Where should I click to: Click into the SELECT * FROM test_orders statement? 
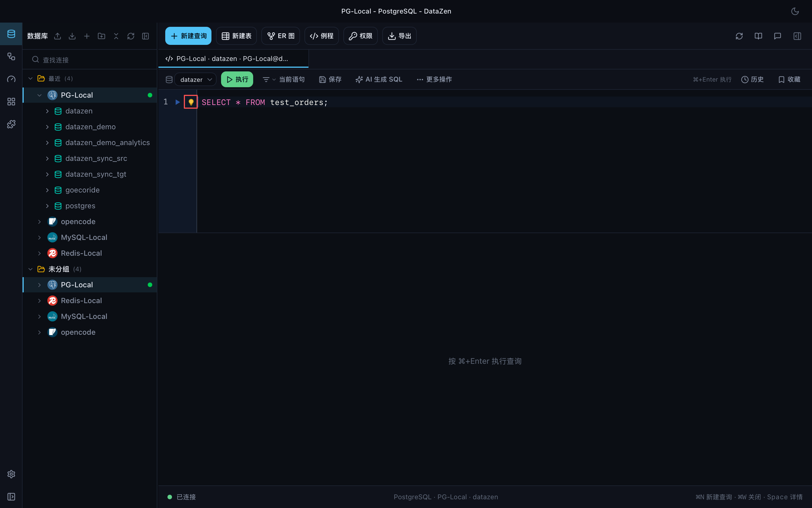pyautogui.click(x=264, y=102)
